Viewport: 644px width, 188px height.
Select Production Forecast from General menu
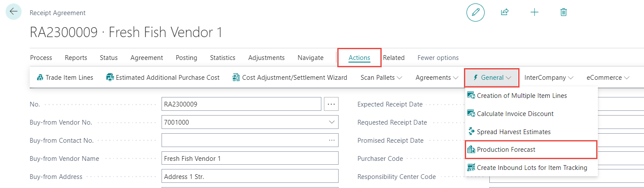click(x=506, y=150)
